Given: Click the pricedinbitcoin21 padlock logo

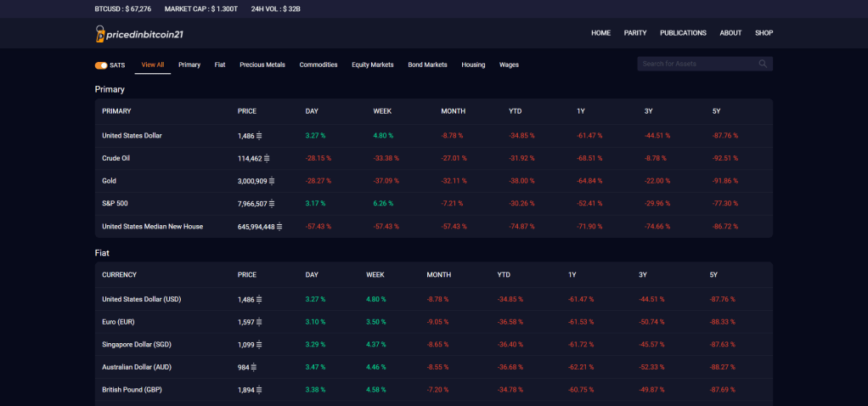Looking at the screenshot, I should (x=101, y=34).
